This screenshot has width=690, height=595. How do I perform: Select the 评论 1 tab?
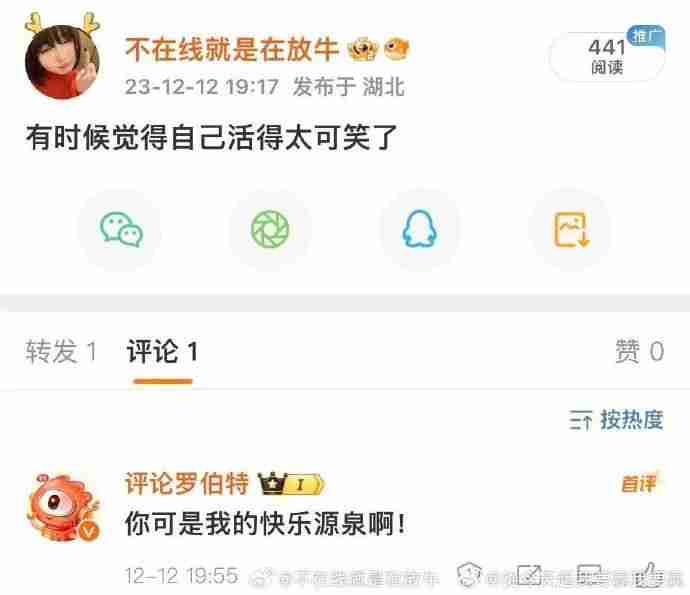click(x=162, y=351)
